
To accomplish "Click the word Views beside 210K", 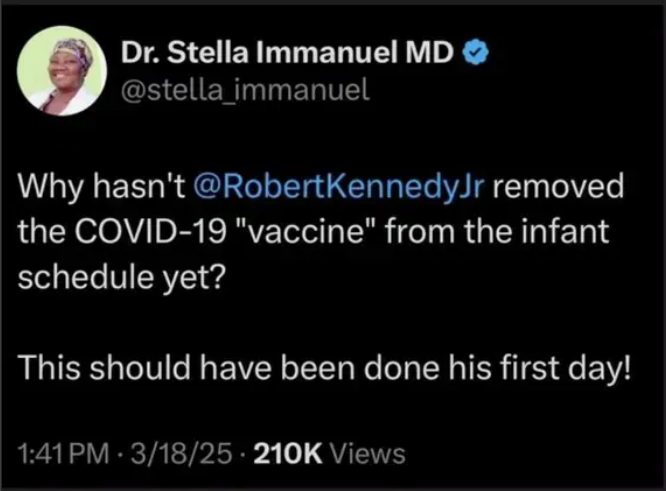I will [368, 454].
